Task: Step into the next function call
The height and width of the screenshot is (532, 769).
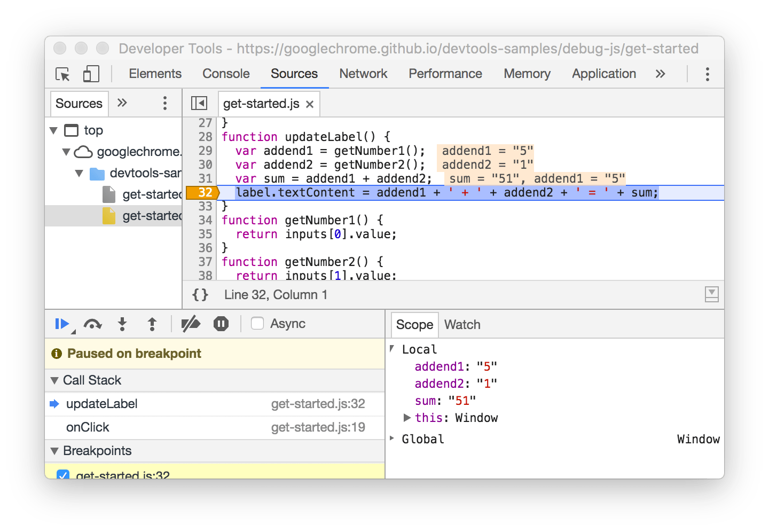Action: pos(122,324)
